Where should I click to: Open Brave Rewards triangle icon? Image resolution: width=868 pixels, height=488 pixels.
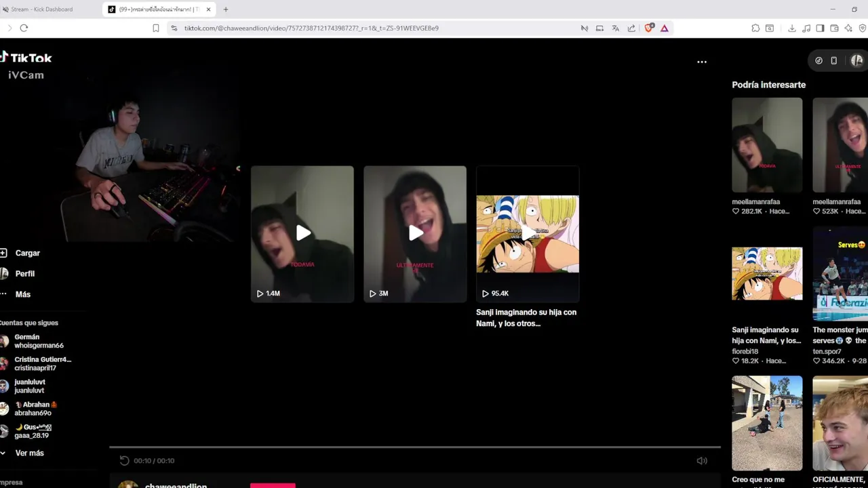click(x=665, y=28)
